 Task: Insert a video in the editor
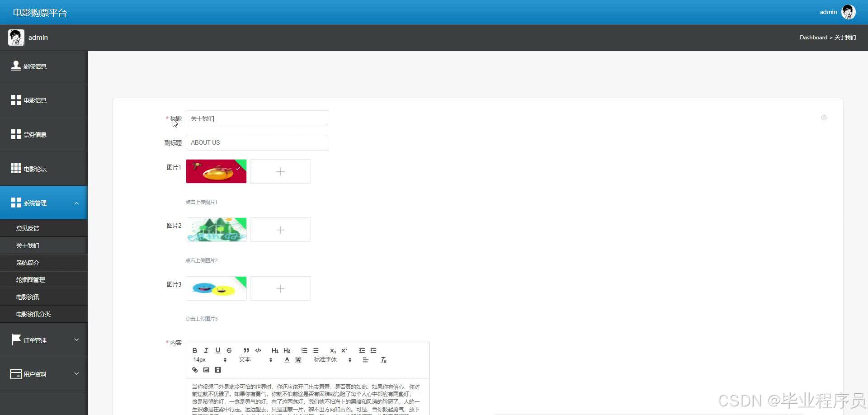pyautogui.click(x=218, y=370)
